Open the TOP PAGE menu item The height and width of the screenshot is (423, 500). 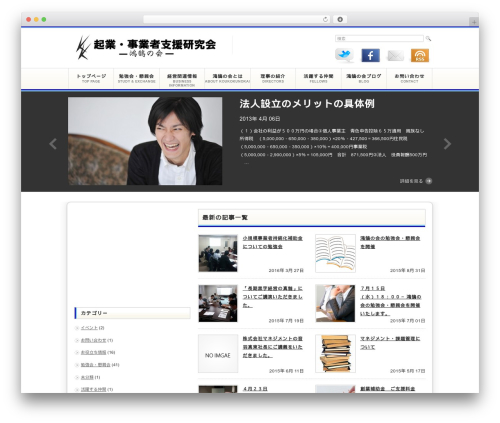91,78
